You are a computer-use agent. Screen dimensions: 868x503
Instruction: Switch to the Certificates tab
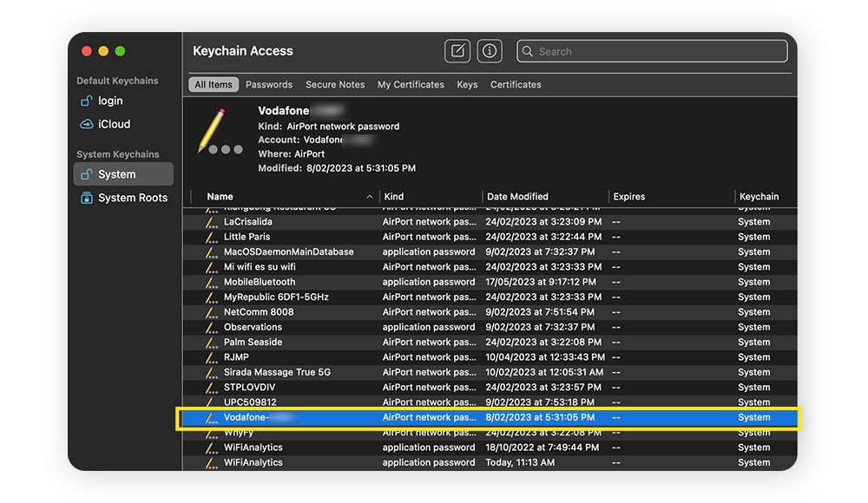click(x=516, y=85)
